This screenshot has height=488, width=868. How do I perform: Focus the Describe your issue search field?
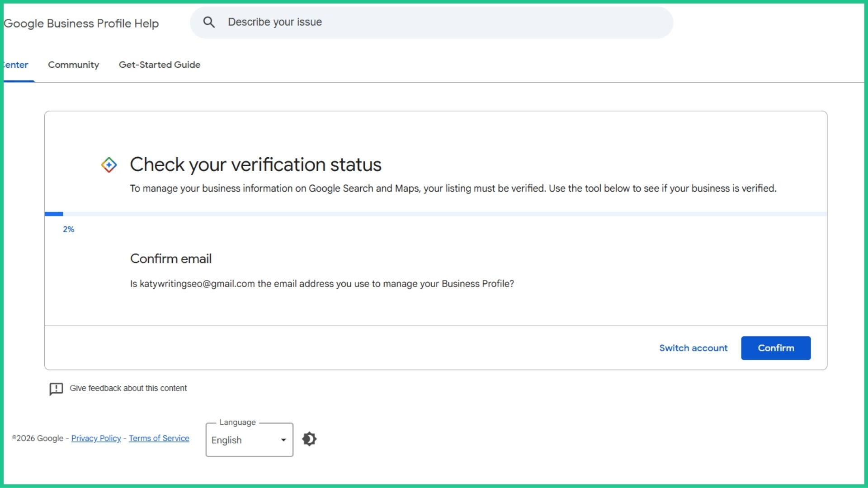coord(432,22)
